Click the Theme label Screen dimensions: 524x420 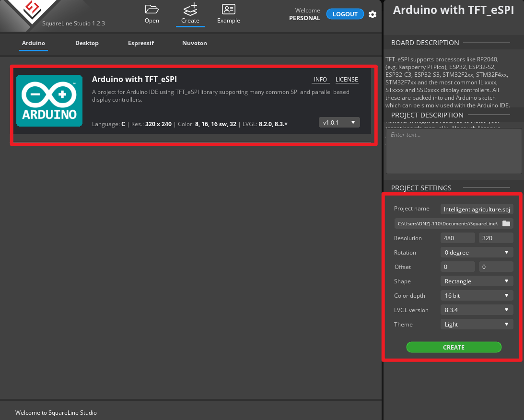tap(403, 325)
